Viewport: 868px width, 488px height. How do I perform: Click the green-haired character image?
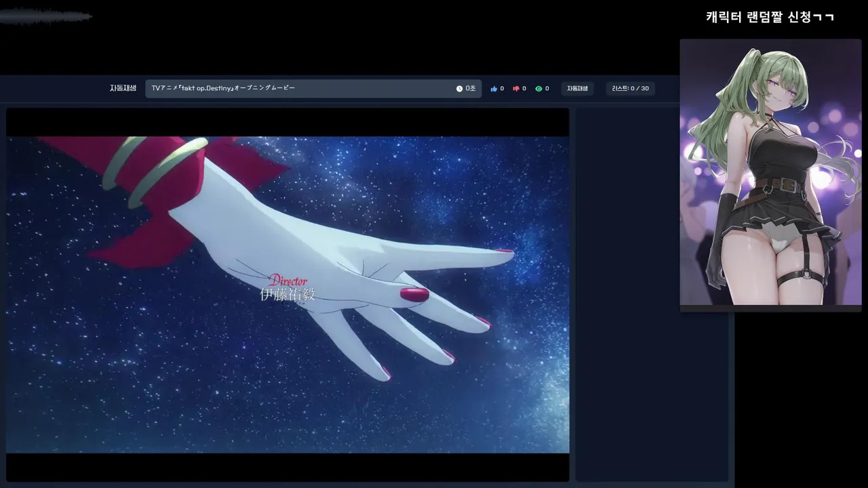click(x=770, y=173)
